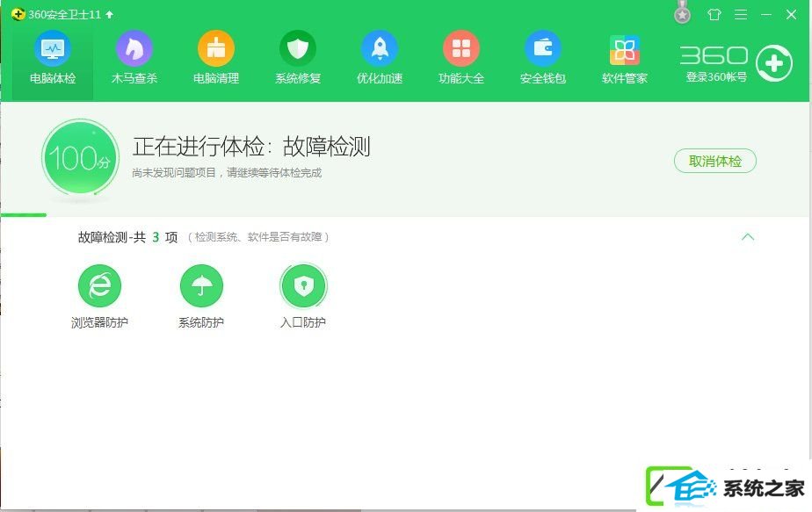Collapse the 故障检测 section chevron
The image size is (812, 512).
point(747,237)
